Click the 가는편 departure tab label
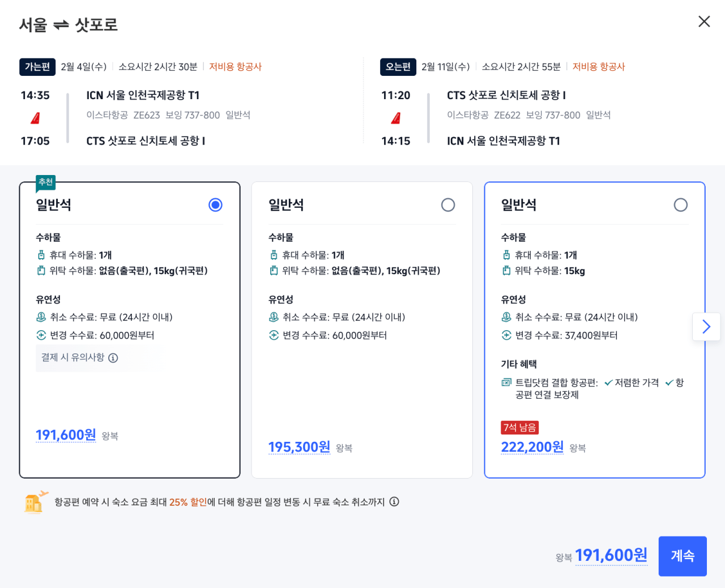The image size is (725, 588). (37, 67)
